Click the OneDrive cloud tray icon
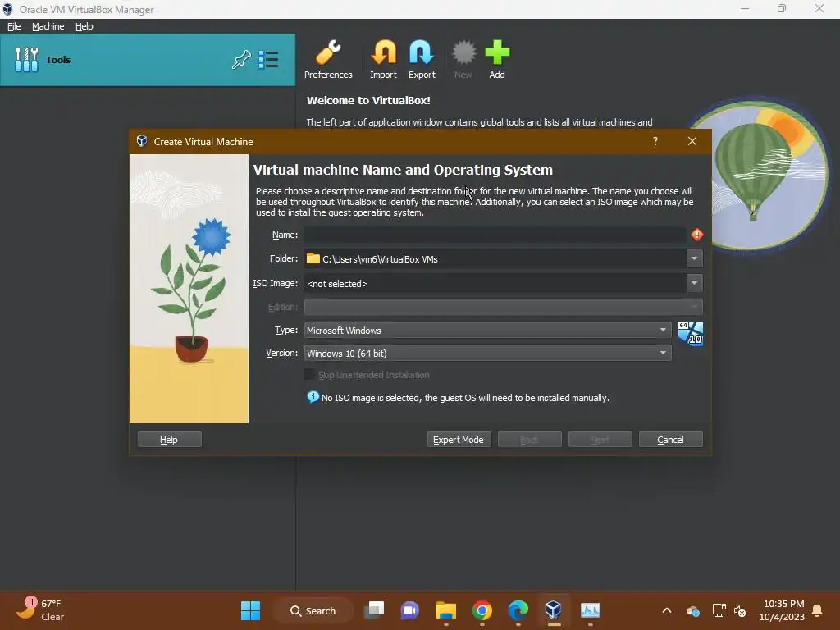This screenshot has height=630, width=840. click(692, 610)
